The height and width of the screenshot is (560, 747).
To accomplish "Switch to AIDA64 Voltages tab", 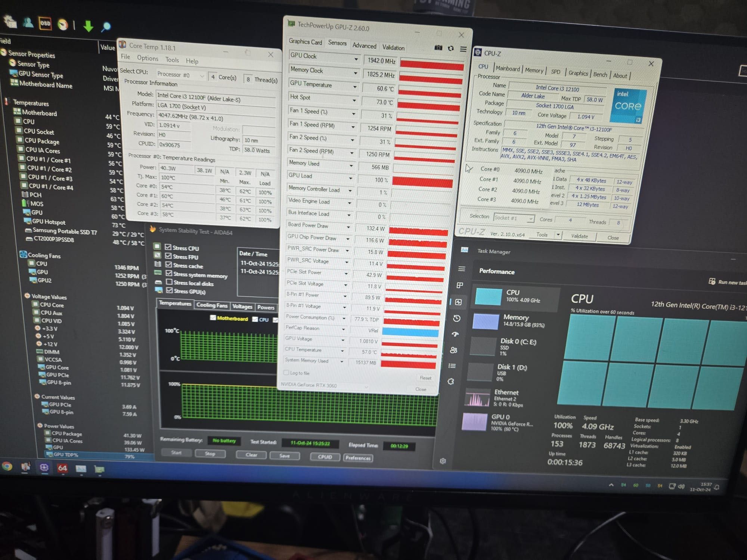I will coord(242,307).
